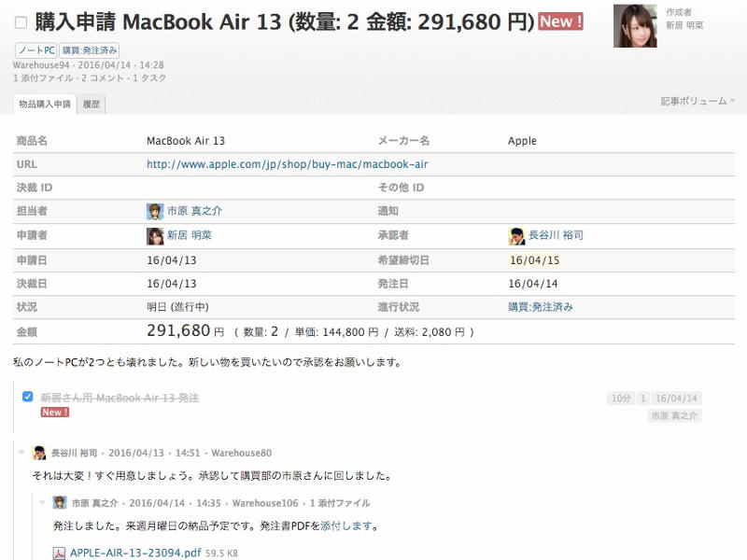Click the ノートPC tag

(x=36, y=50)
